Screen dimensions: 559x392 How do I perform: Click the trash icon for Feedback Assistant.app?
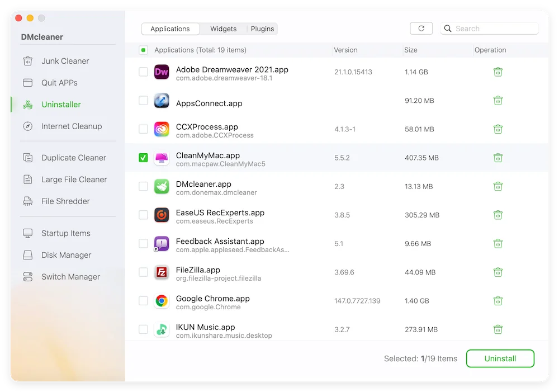coord(498,244)
